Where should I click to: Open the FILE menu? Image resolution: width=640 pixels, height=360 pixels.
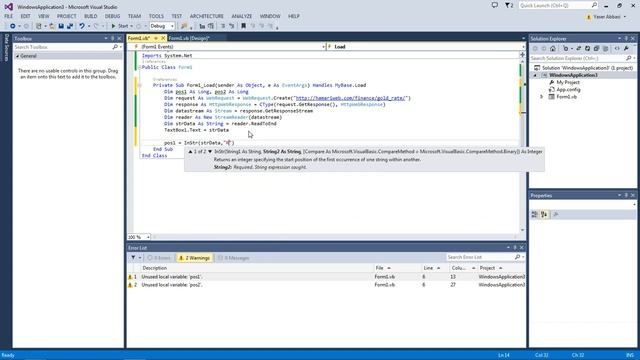pyautogui.click(x=9, y=16)
